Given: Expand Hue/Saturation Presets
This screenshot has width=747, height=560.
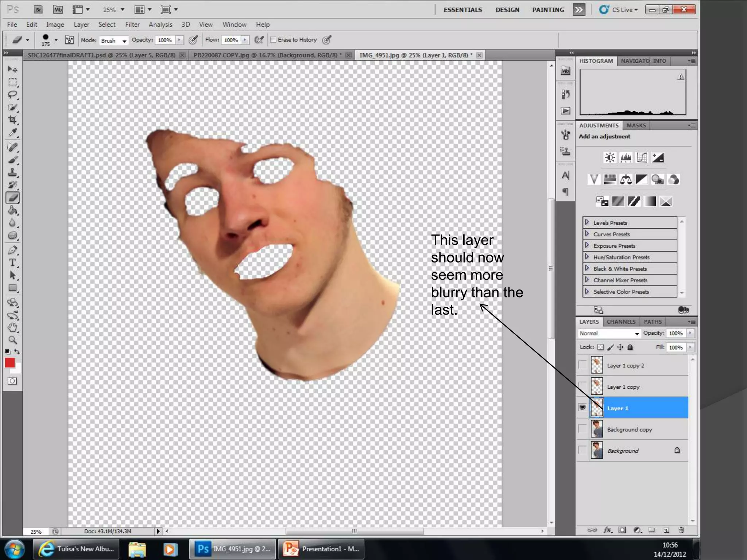Looking at the screenshot, I should 587,257.
